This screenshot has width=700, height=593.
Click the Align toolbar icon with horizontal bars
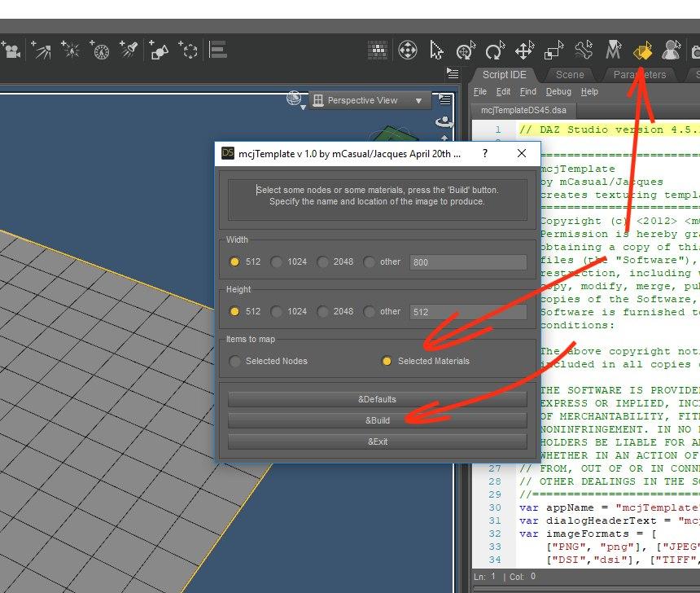click(218, 50)
